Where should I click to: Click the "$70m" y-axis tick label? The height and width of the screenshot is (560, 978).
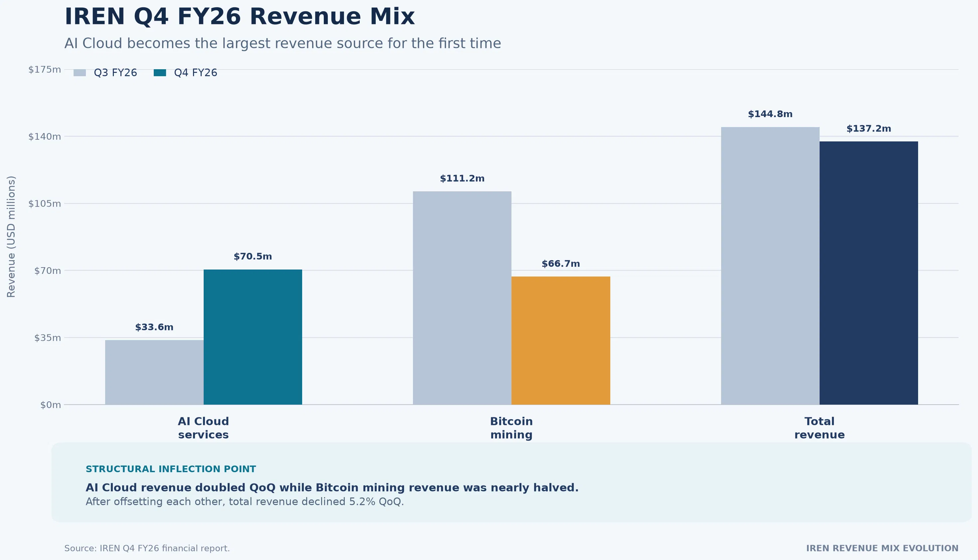click(48, 271)
